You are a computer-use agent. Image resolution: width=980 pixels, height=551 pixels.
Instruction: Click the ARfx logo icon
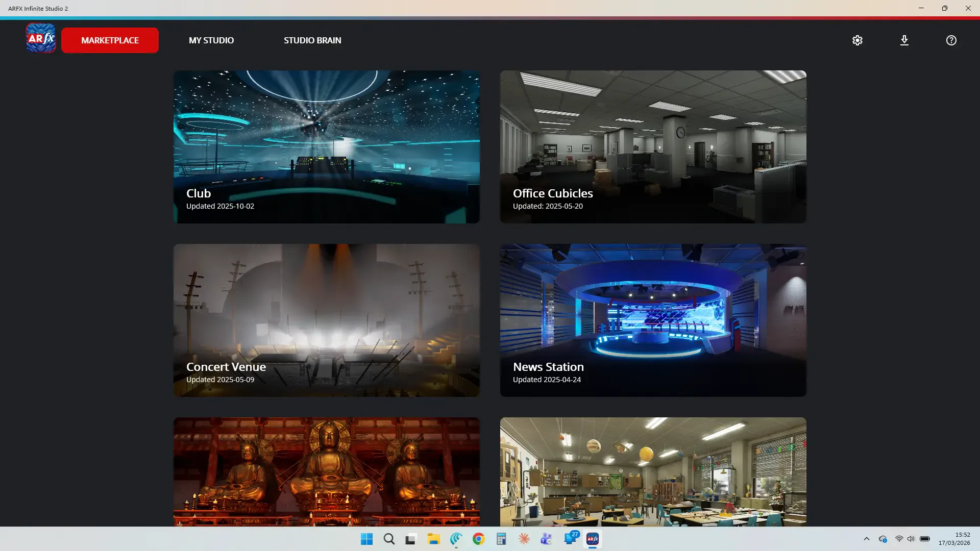(x=41, y=38)
